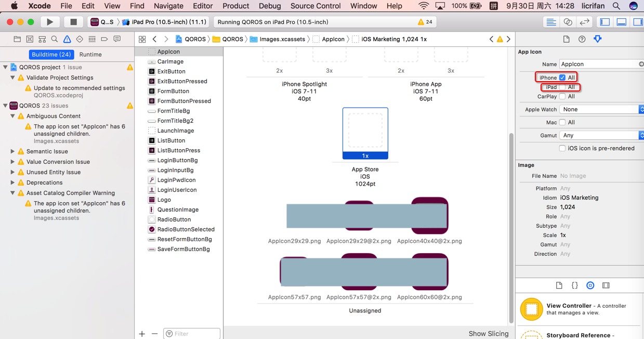This screenshot has height=339, width=644.
Task: Open the Source Control menu
Action: (316, 6)
